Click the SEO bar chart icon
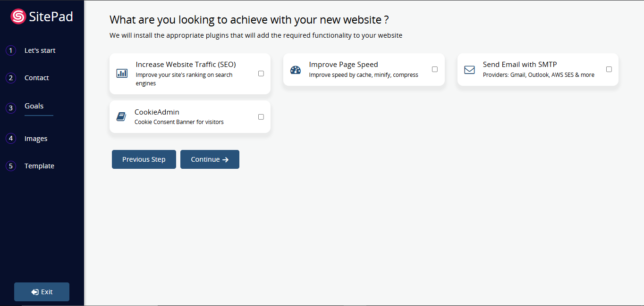 [122, 74]
